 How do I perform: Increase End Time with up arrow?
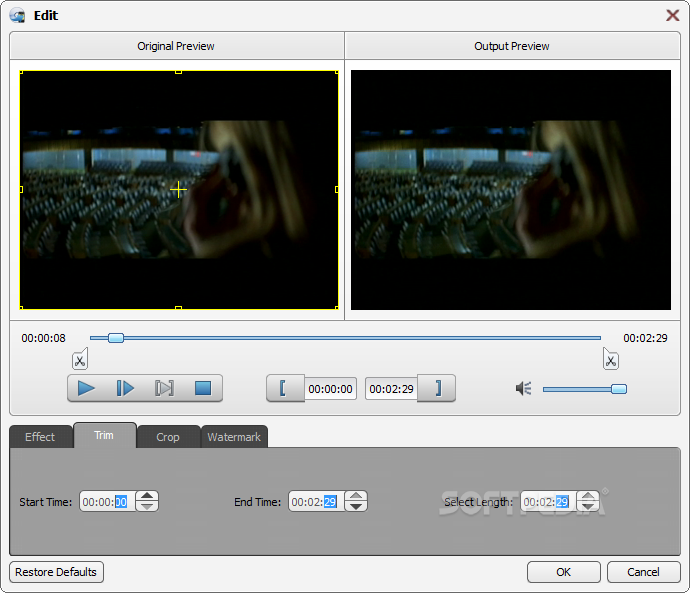coord(356,496)
